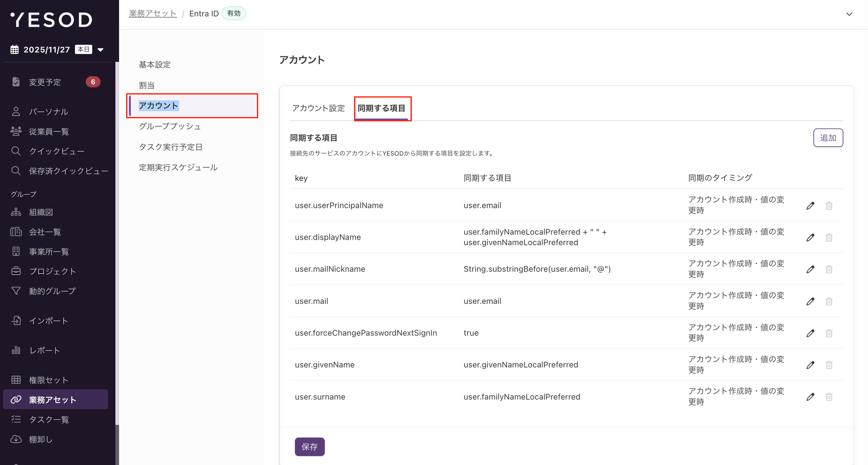Image resolution: width=868 pixels, height=465 pixels.
Task: Click the 業務アセット breadcrumb link
Action: coord(153,14)
